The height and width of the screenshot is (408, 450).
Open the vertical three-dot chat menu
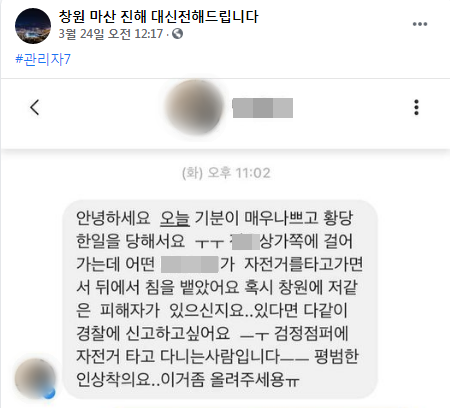(416, 107)
